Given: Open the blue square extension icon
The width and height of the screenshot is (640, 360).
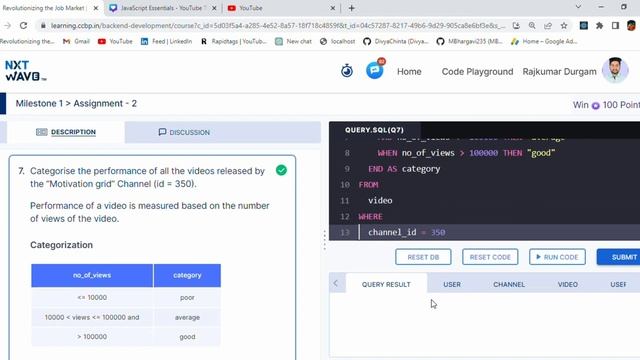Looking at the screenshot, I should 584,25.
